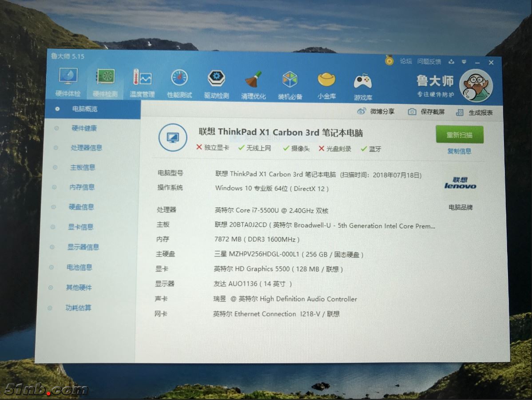Click 保存截屏 save screenshot
This screenshot has height=400, width=532.
426,111
